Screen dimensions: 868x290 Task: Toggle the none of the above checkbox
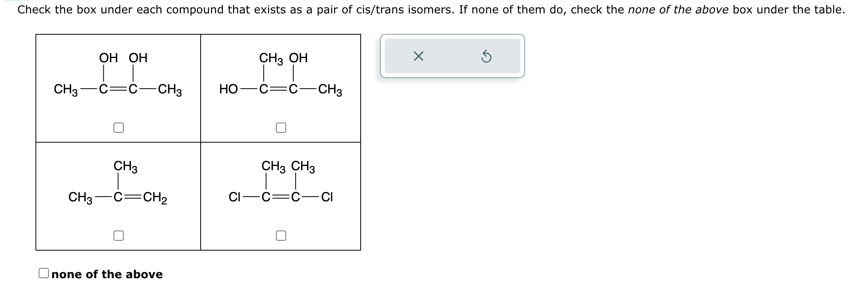[44, 274]
